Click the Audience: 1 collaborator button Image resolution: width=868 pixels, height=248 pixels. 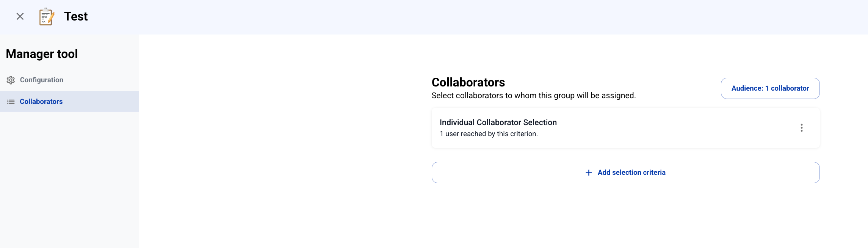(x=770, y=88)
